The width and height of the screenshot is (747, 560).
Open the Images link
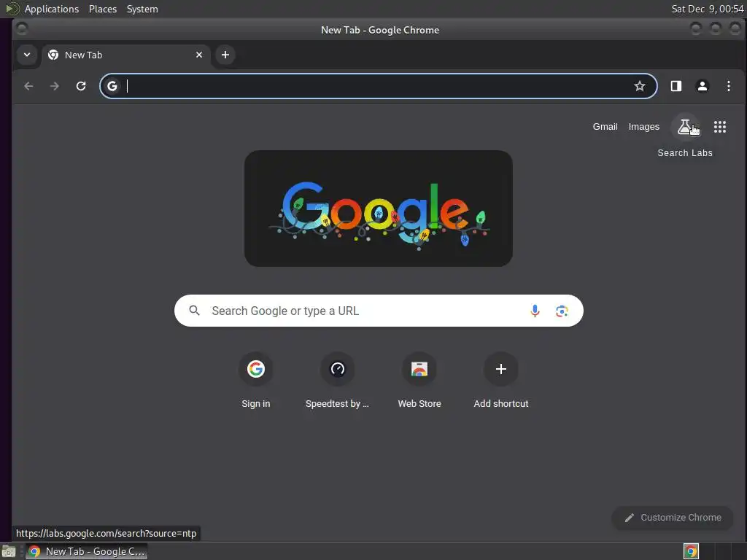(x=643, y=127)
